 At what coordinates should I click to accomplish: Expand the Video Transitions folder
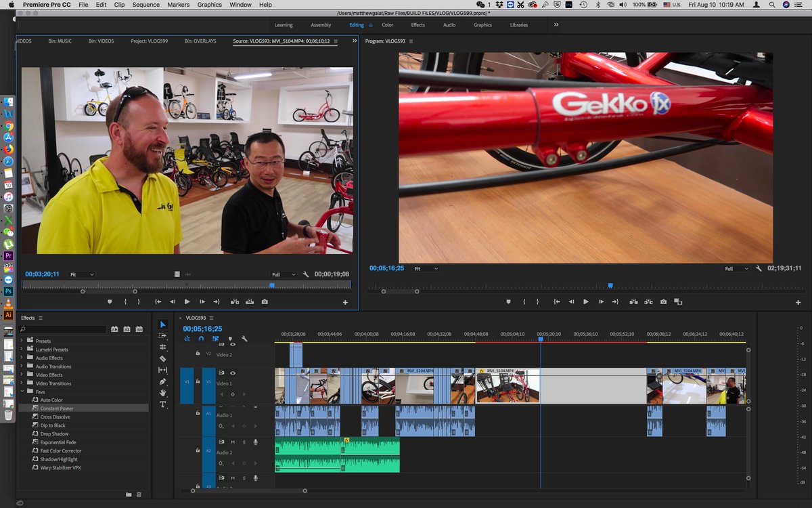point(22,383)
